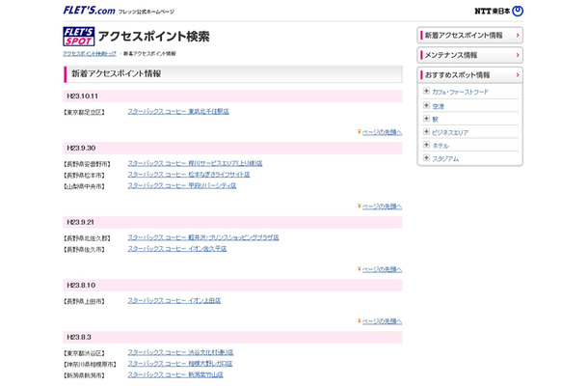Screen dimensions: 588x386
Task: Open the 新着アクセスポイント情報 sidebar button
Action: click(x=469, y=36)
